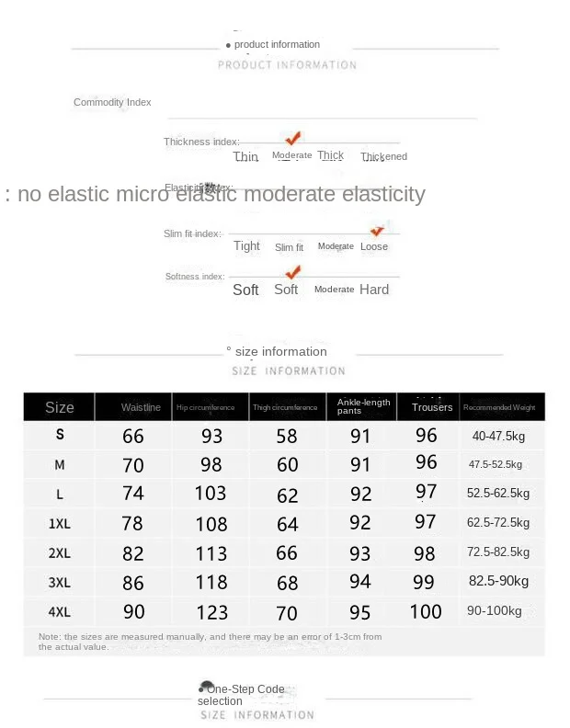Select the Tight slim fit option
This screenshot has width=570, height=728.
(246, 245)
